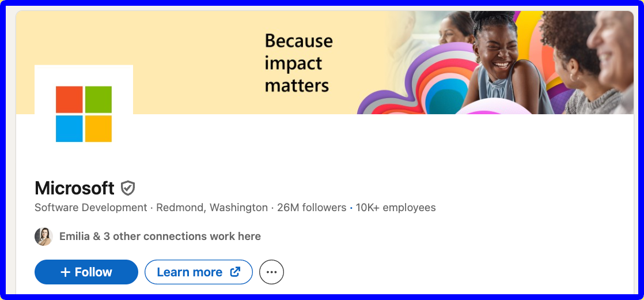Open the Learn more link button
This screenshot has width=644, height=300.
point(199,272)
